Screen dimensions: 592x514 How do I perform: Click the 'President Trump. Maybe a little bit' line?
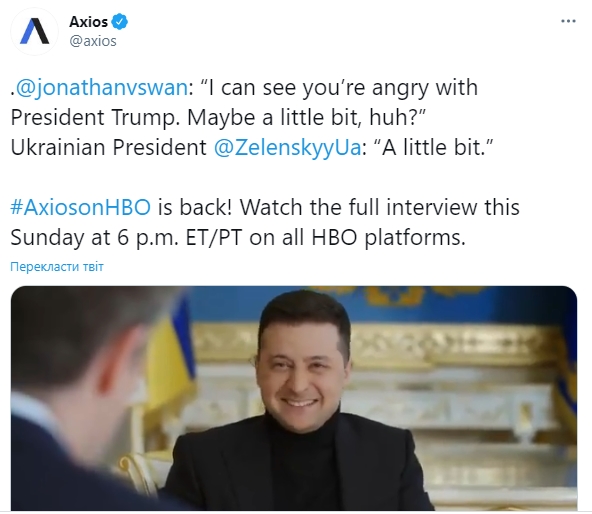click(x=218, y=117)
